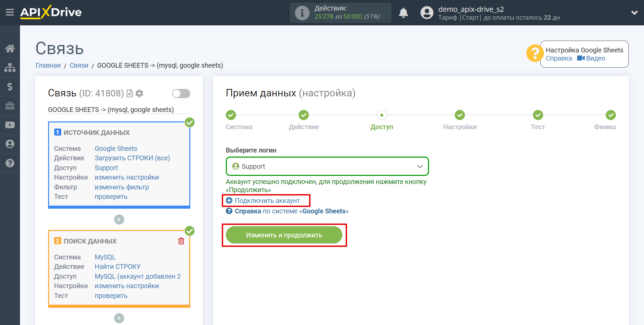Click the yellow help question mark
The height and width of the screenshot is (325, 644).
(x=535, y=53)
